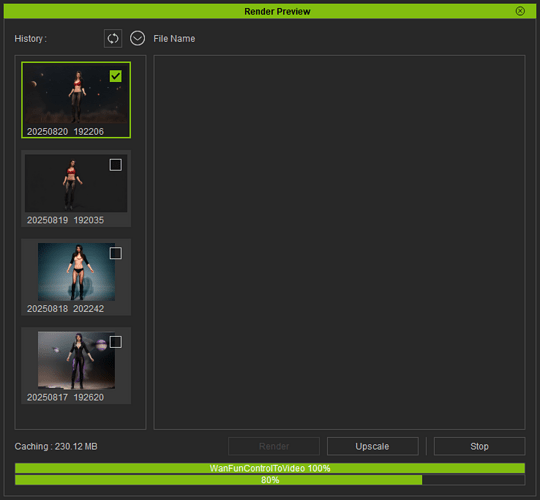Screen dimensions: 540x500
Task: Check the 20250819 192035 render checkbox
Action: pyautogui.click(x=115, y=165)
